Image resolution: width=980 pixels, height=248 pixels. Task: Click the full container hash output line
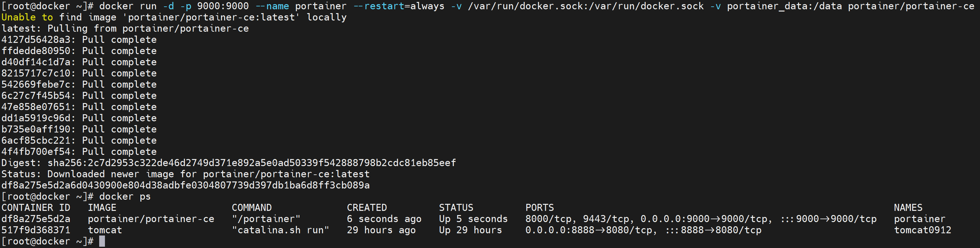pos(185,185)
